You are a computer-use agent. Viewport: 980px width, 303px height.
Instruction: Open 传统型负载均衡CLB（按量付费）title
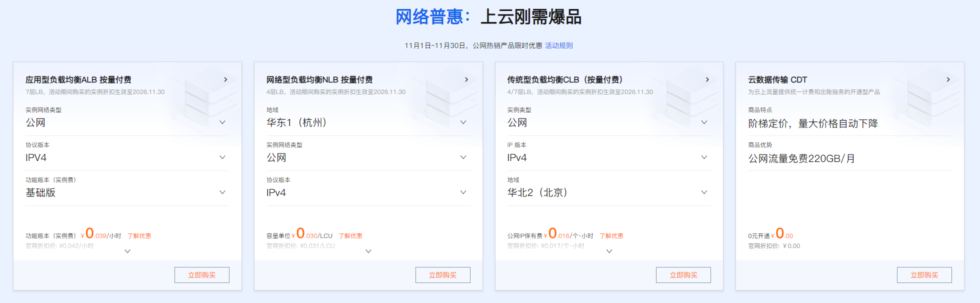(565, 80)
